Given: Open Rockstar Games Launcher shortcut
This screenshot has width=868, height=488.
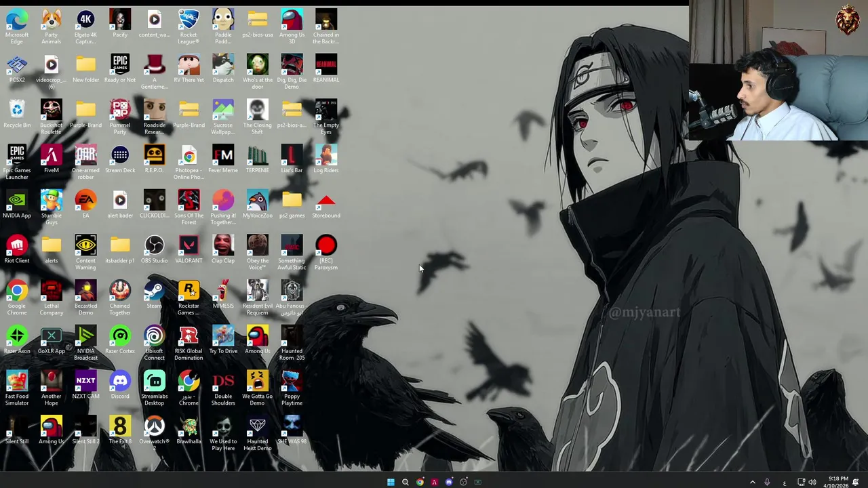Looking at the screenshot, I should click(189, 298).
